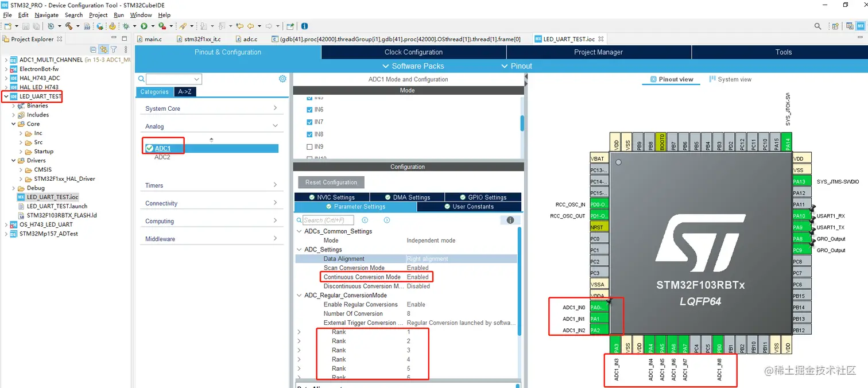Click the Mode panel vertical scrollbar
Viewport: 868px width, 388px height.
click(522, 123)
